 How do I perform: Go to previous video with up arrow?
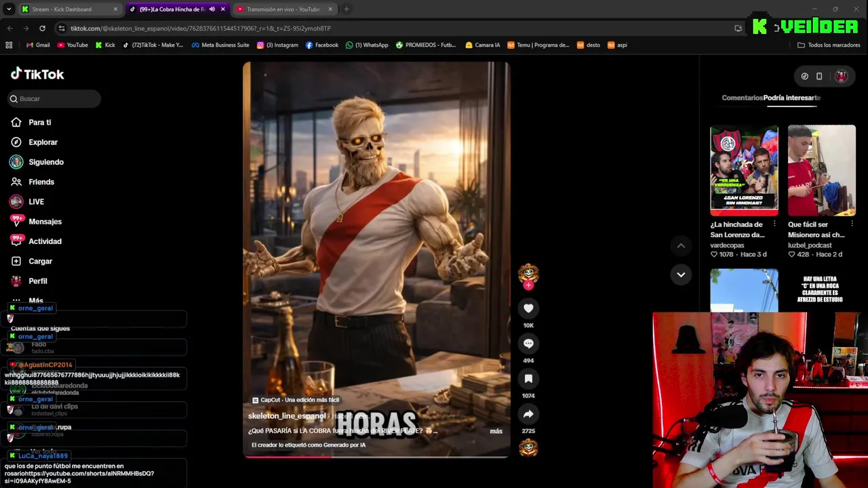point(681,245)
